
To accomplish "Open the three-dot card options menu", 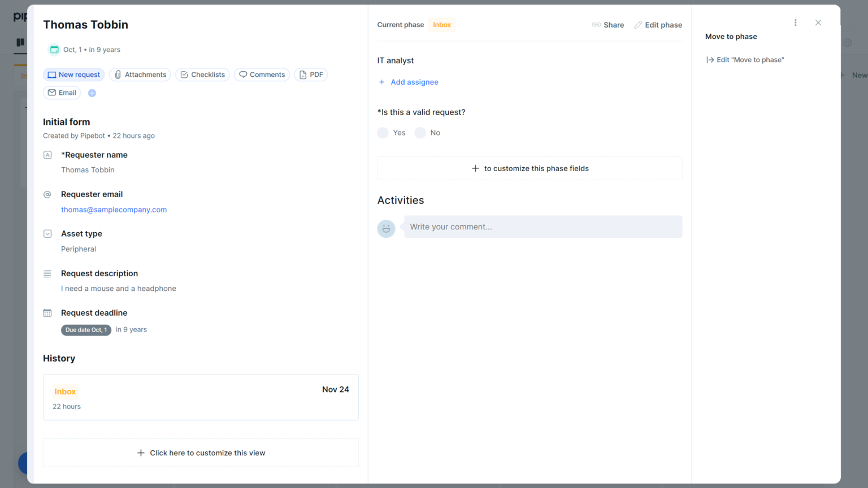I will pos(796,23).
